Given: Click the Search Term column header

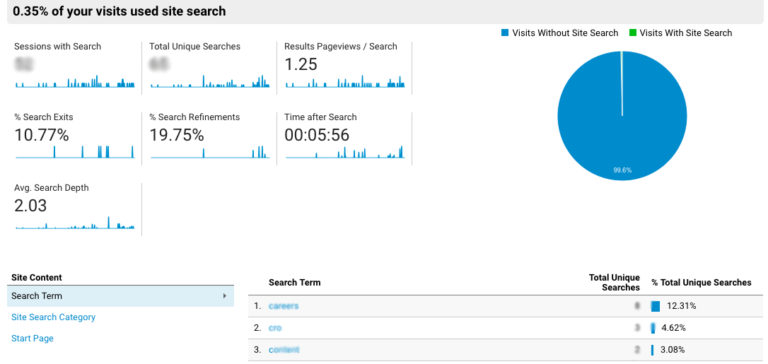Looking at the screenshot, I should click(x=294, y=283).
